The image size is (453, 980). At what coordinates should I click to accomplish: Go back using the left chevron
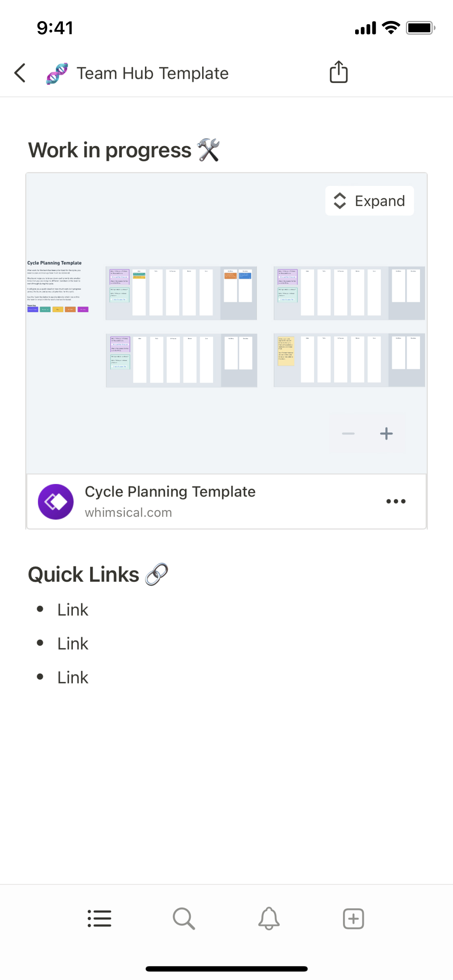pos(20,73)
